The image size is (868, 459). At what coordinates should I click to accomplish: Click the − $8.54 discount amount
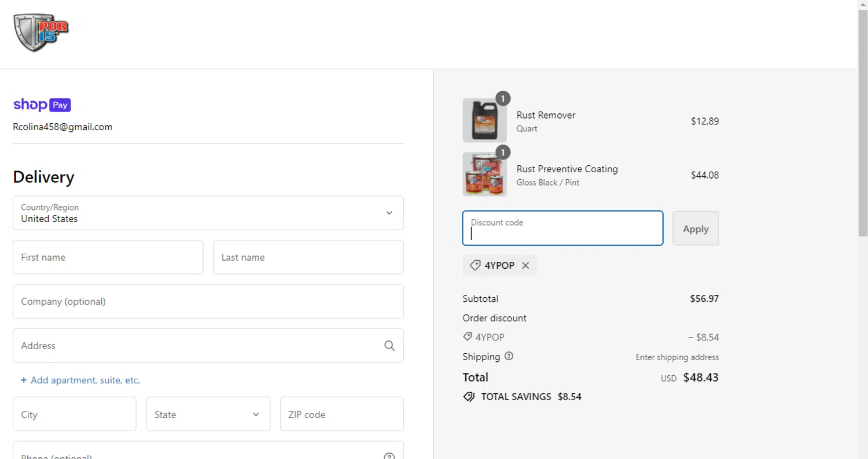click(x=703, y=337)
